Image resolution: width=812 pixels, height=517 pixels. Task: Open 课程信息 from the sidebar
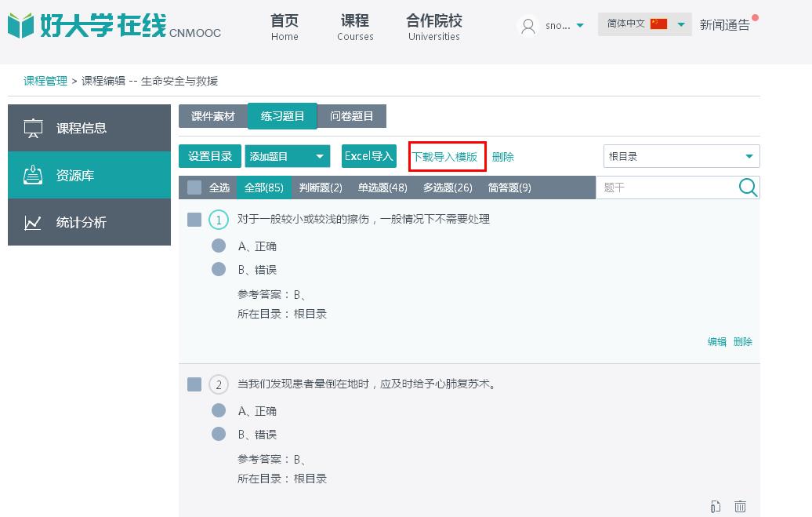89,128
